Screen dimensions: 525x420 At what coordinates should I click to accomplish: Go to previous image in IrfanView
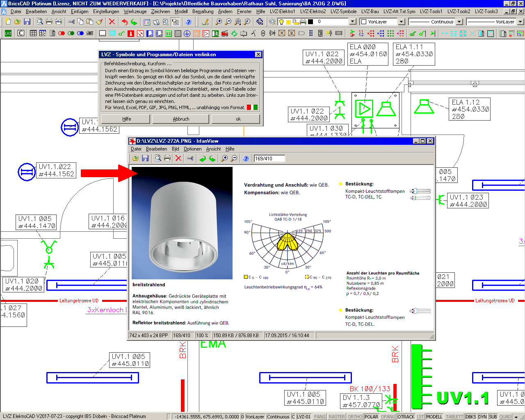tap(203, 158)
